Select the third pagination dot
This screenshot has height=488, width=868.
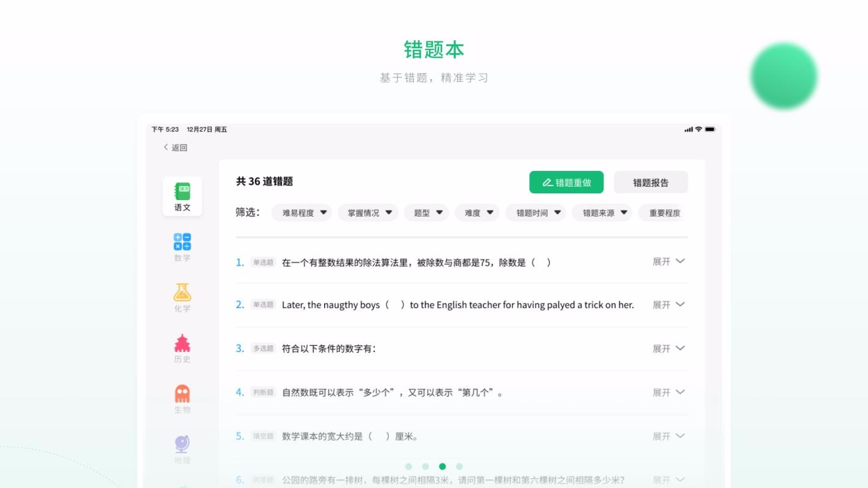click(x=443, y=466)
